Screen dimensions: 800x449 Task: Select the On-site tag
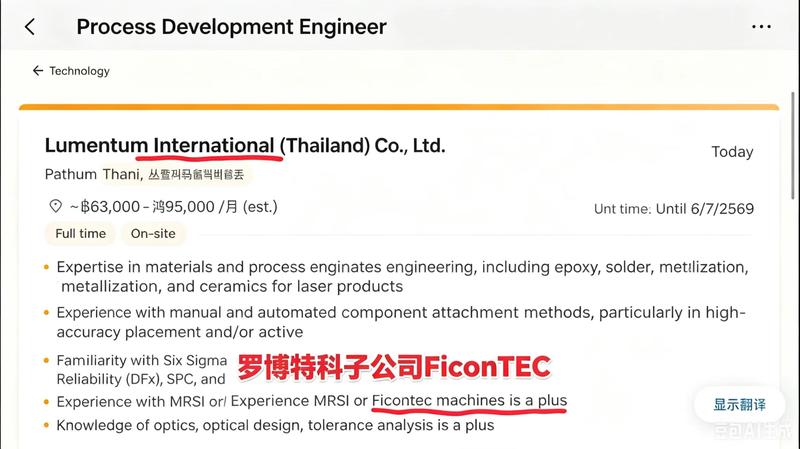pyautogui.click(x=153, y=234)
